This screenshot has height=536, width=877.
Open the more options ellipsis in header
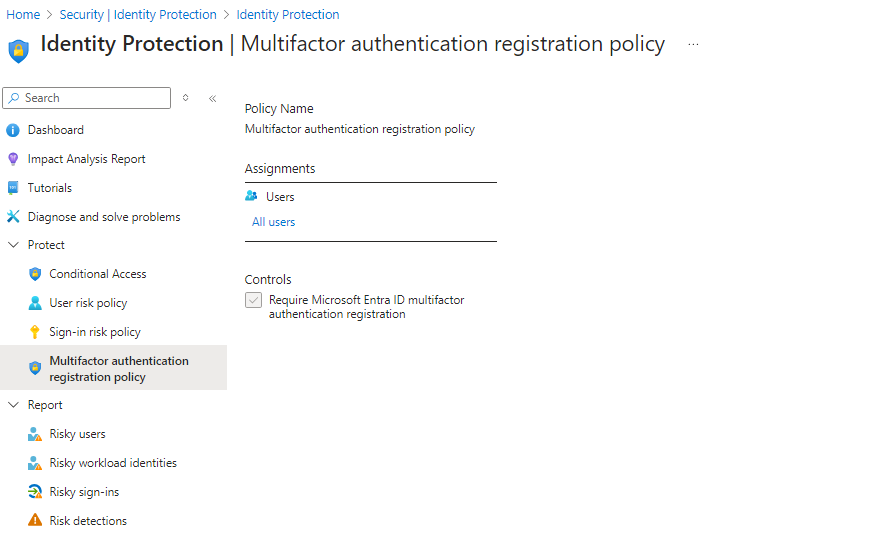coord(693,44)
